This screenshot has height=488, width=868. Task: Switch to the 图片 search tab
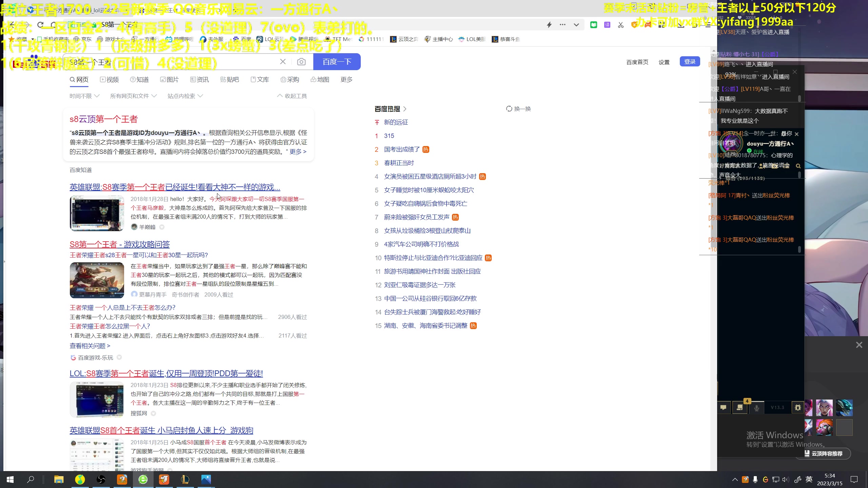coord(169,80)
